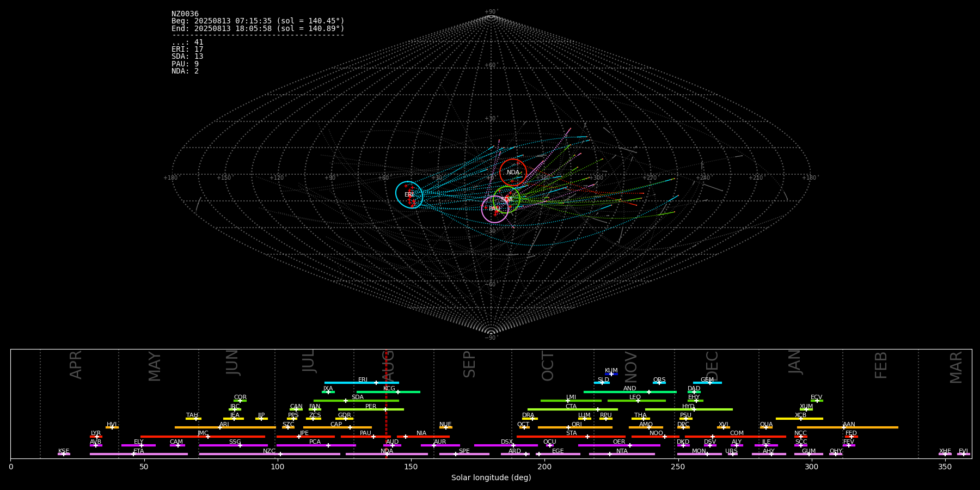Select the SSG shower bar
Image resolution: width=980 pixels, height=490 pixels.
coord(233,445)
